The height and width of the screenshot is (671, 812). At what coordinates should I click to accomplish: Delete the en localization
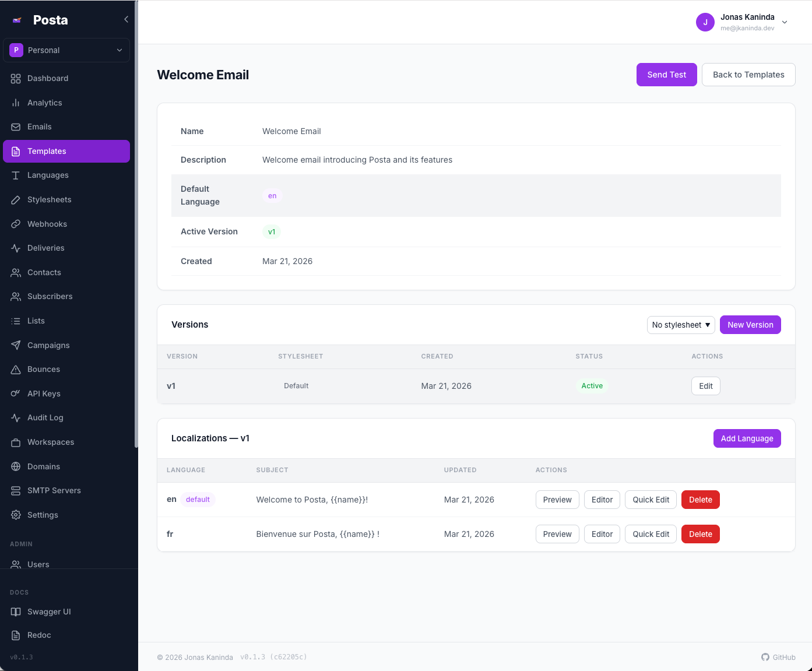[x=701, y=500]
